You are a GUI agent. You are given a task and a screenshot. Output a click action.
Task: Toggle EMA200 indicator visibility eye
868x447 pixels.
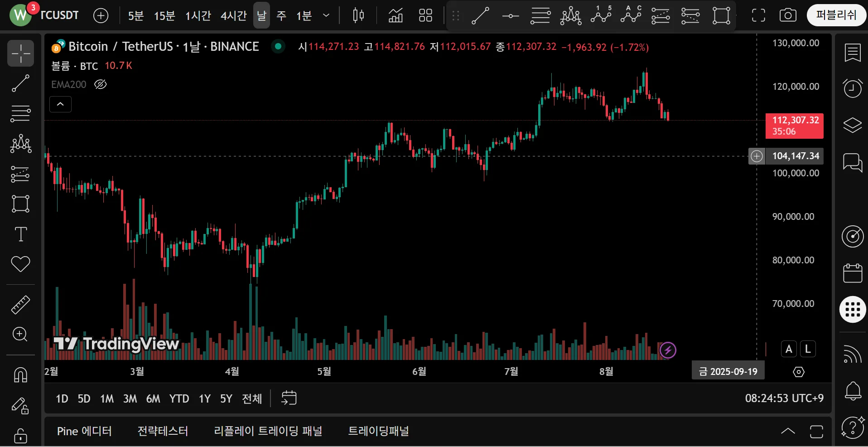[101, 84]
